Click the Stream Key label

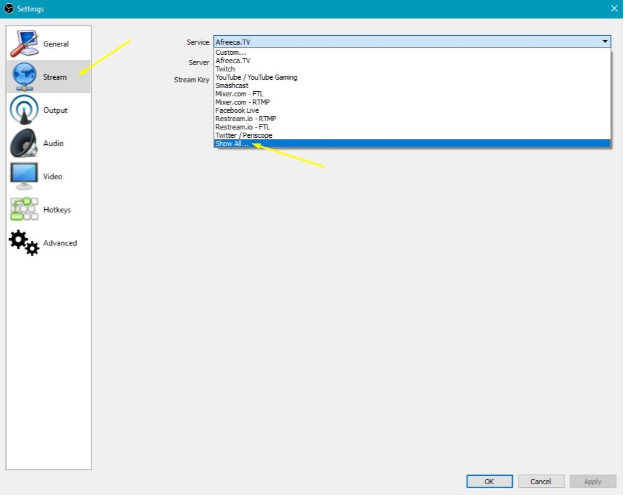(191, 80)
